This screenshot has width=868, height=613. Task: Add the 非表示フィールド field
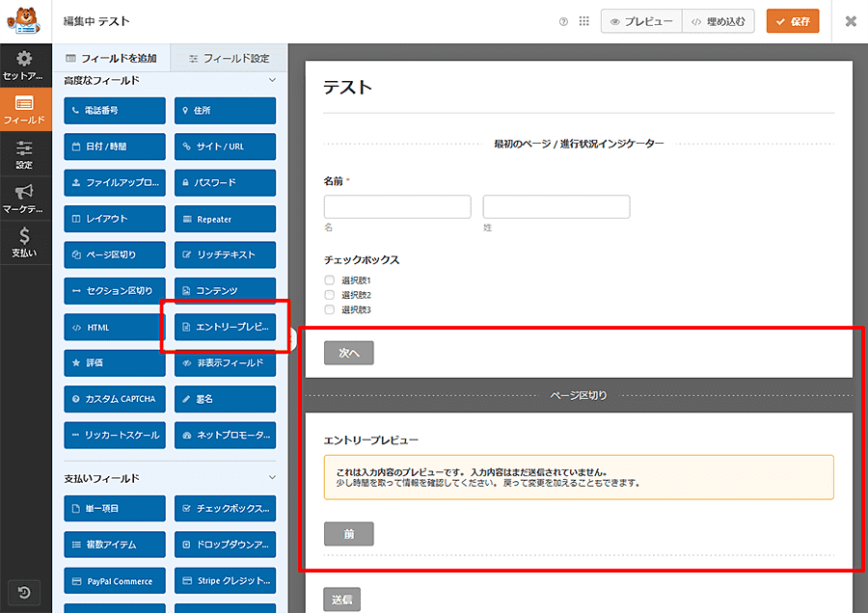click(x=225, y=363)
